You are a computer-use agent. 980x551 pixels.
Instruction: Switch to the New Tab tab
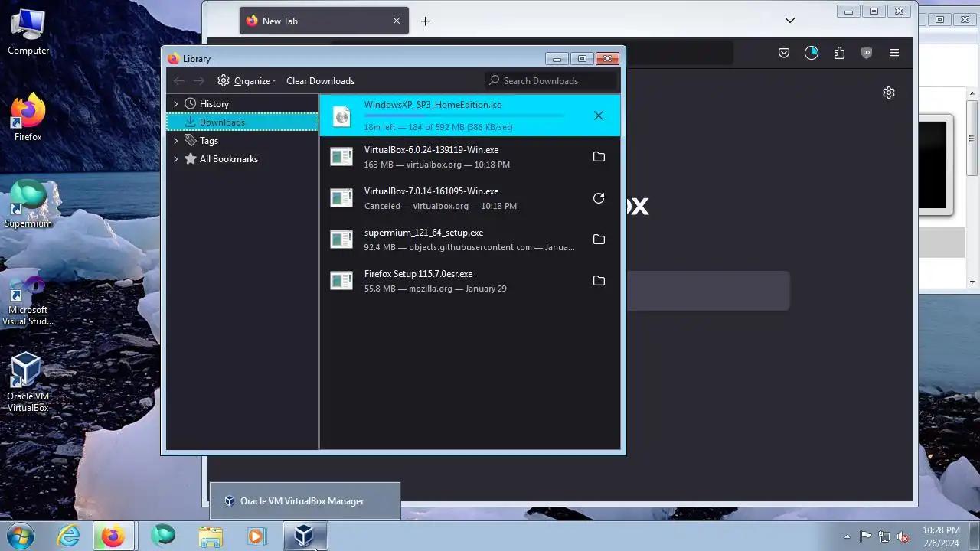point(324,21)
